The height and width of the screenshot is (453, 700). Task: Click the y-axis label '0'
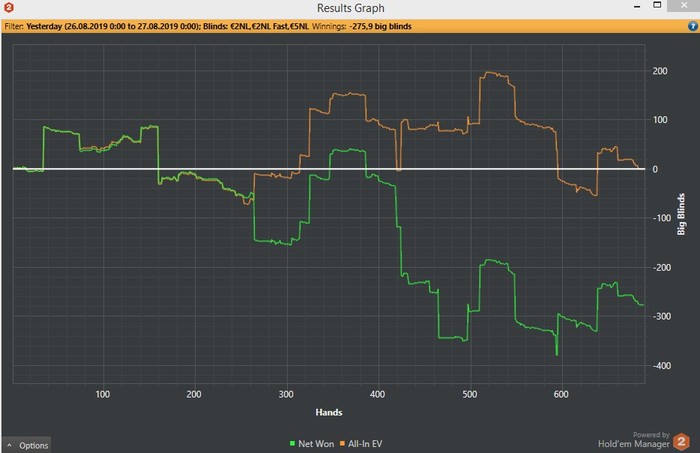click(x=655, y=169)
